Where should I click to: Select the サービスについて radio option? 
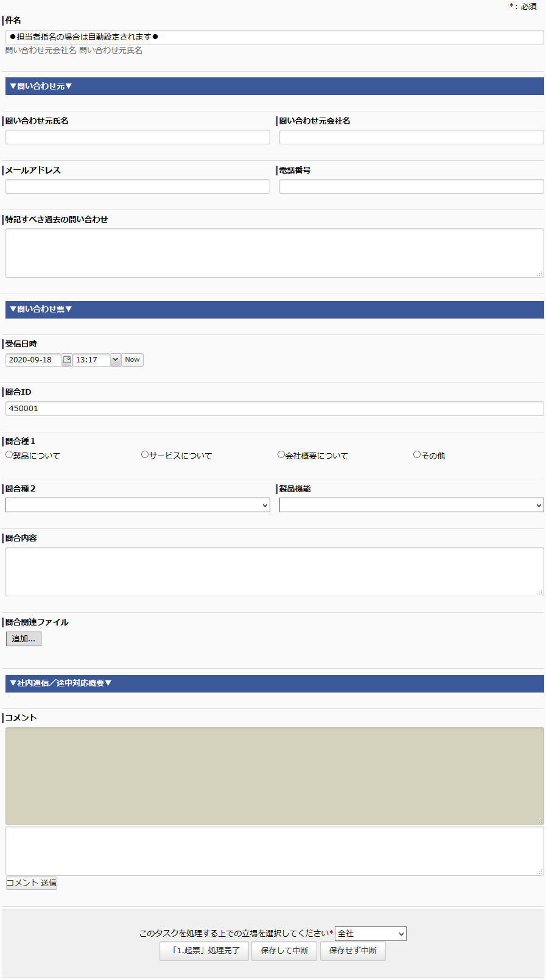click(145, 454)
